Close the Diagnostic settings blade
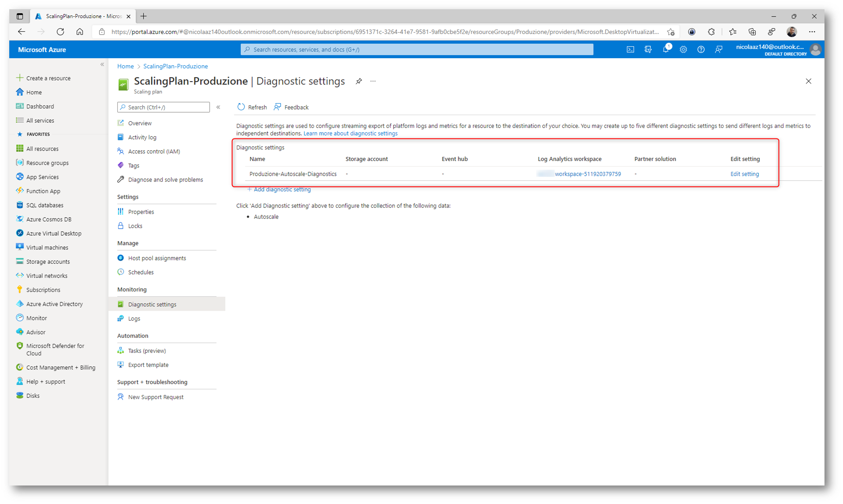 (x=808, y=81)
